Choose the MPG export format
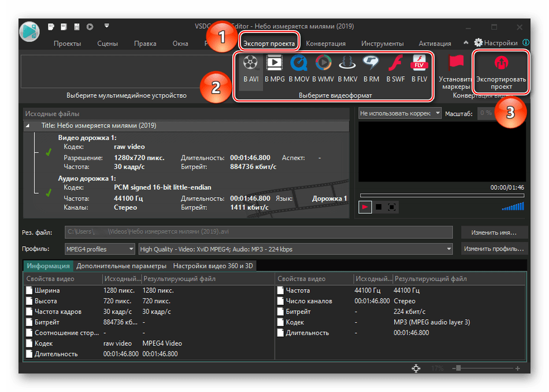Screen dimensions: 549x392 (x=274, y=69)
